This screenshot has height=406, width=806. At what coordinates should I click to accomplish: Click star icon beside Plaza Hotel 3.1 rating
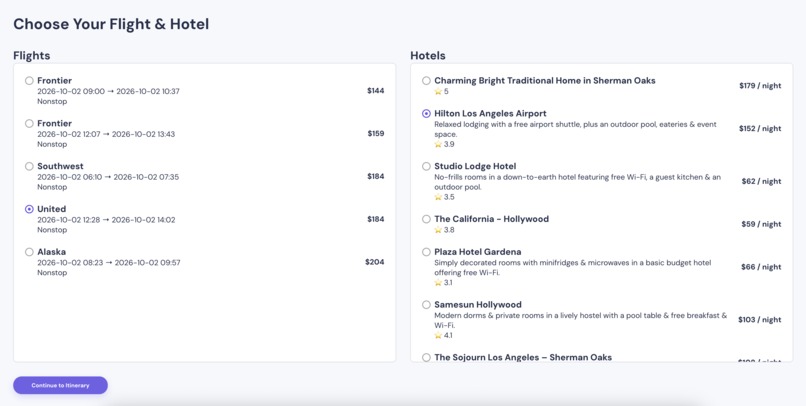click(x=438, y=283)
